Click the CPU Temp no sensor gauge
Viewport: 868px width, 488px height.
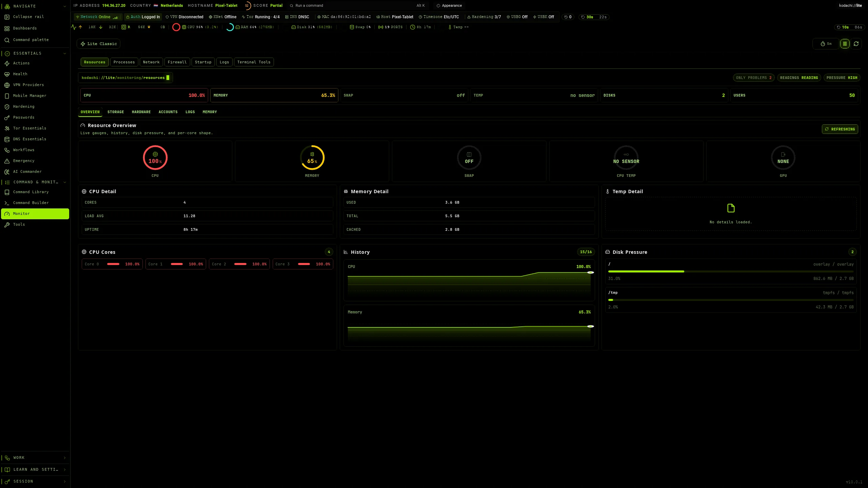point(626,158)
